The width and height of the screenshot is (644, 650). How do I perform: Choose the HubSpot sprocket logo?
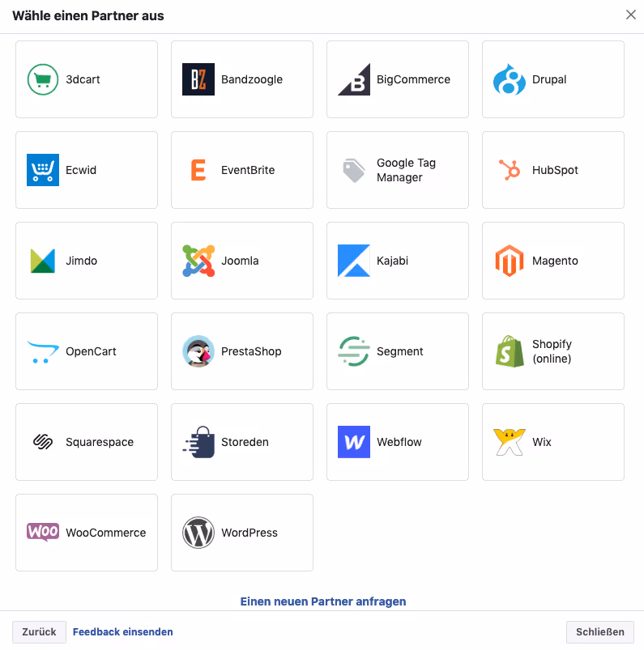510,170
